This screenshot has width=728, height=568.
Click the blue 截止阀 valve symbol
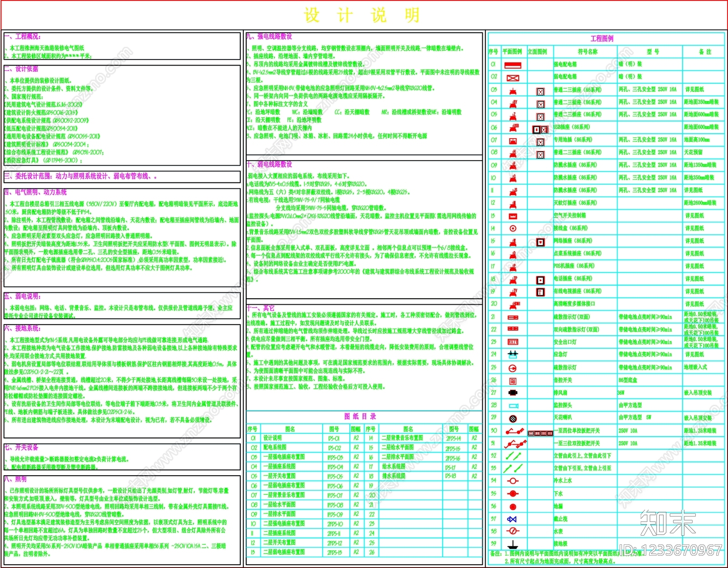pos(512,519)
